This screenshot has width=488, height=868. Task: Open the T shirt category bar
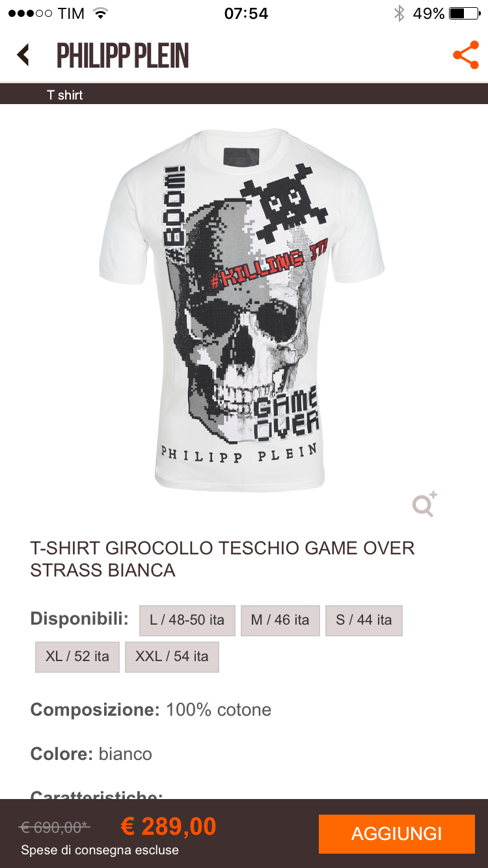[x=244, y=95]
